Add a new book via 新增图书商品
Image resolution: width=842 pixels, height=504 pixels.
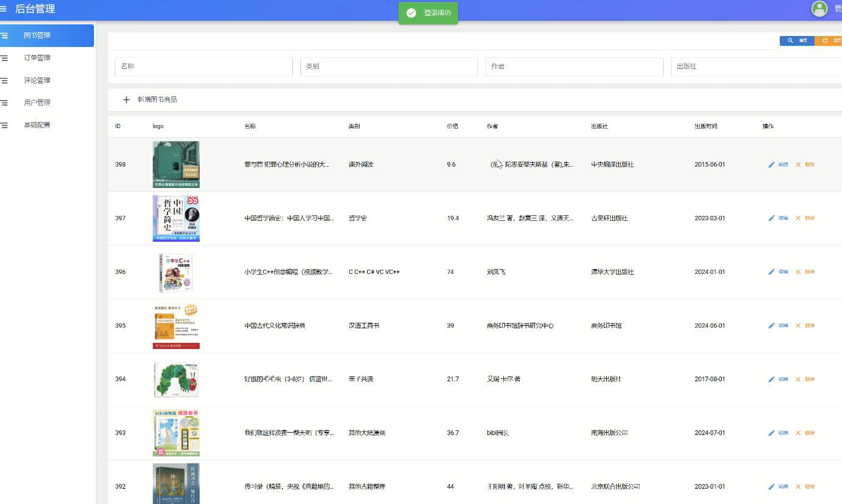click(x=150, y=99)
